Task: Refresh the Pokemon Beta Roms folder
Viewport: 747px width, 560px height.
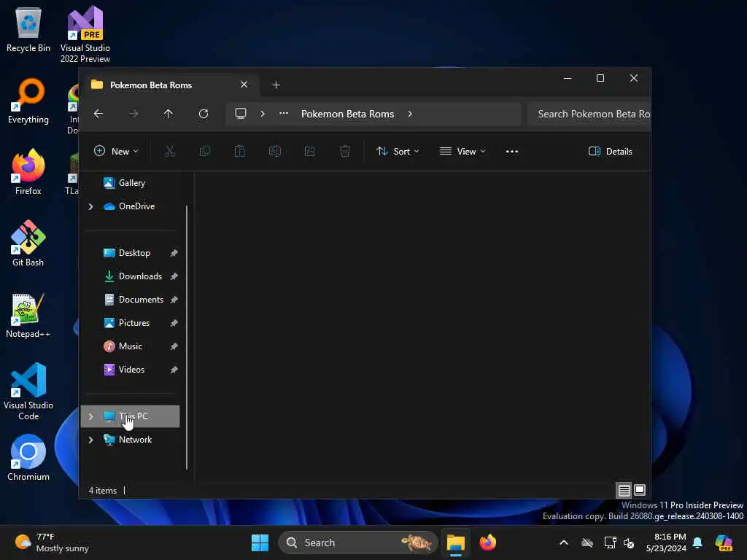Action: tap(204, 114)
